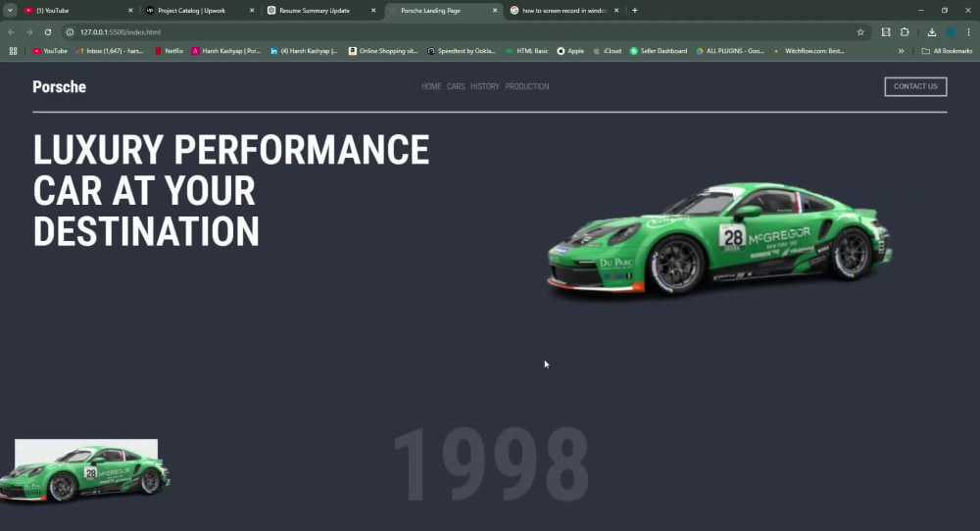Open the Witchflow.com bookmark

click(808, 51)
